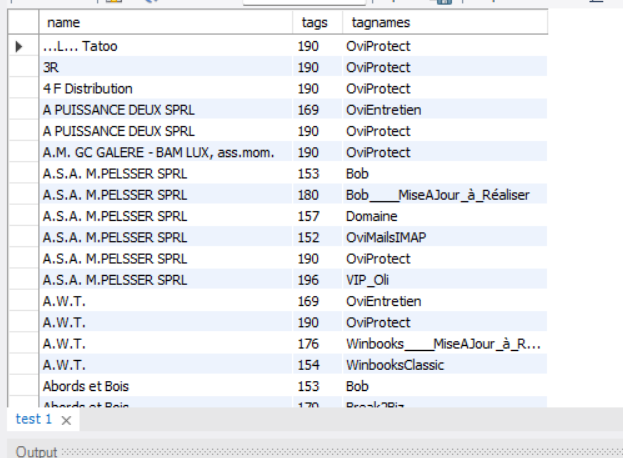Click tag 169 in A PUISSANCE DEUX SPRL row

click(317, 110)
